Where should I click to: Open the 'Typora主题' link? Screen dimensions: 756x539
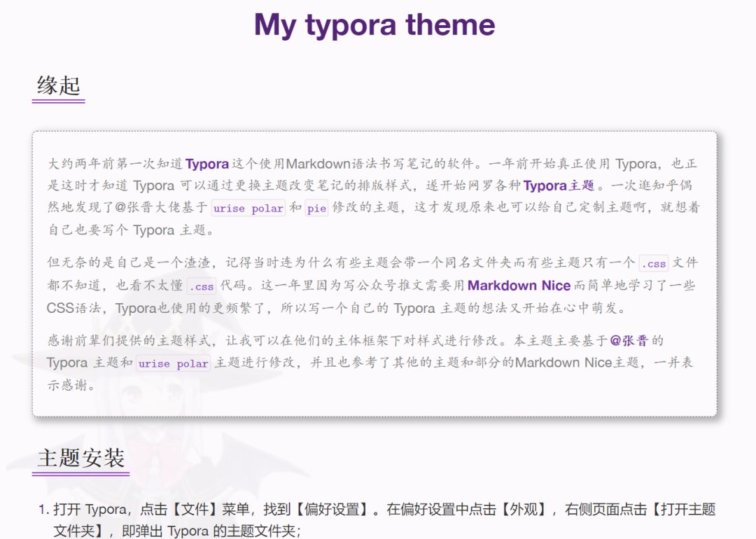point(559,185)
